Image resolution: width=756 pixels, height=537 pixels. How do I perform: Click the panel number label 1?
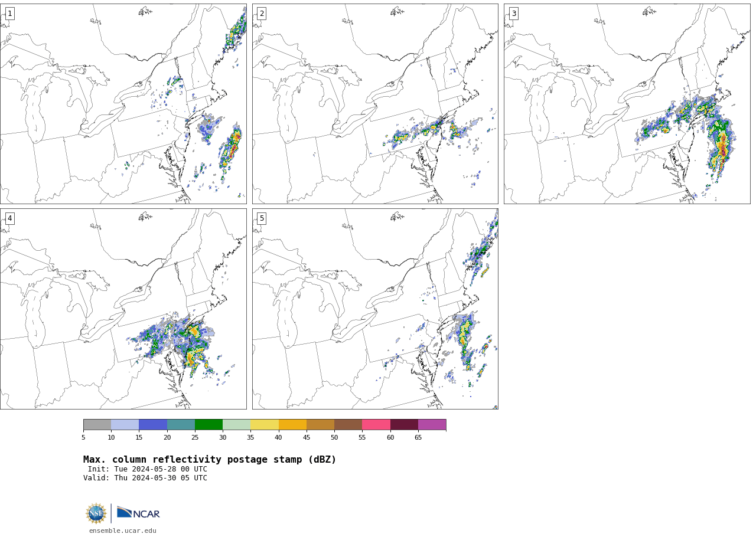coord(9,14)
